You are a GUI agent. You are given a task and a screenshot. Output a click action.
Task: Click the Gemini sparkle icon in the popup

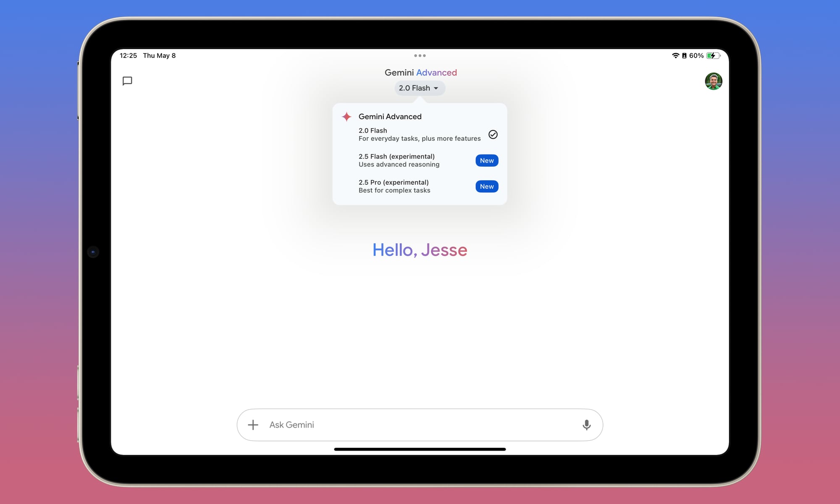coord(346,117)
